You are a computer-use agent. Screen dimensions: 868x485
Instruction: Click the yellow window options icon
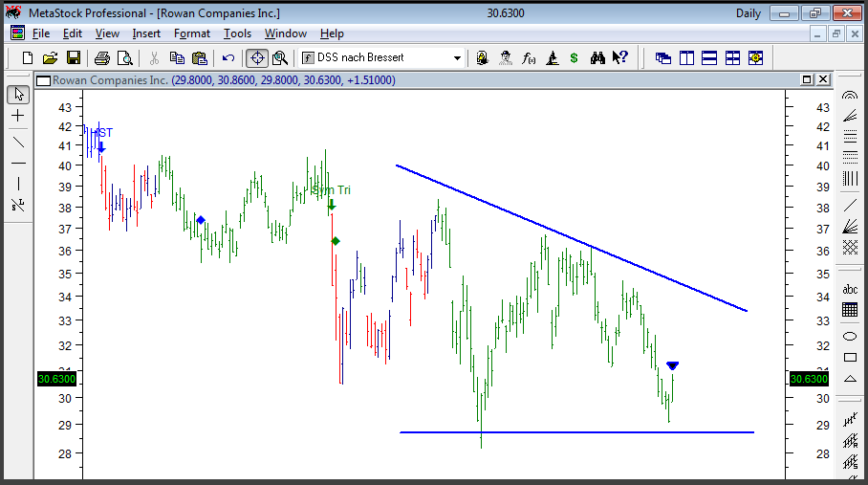coord(755,57)
